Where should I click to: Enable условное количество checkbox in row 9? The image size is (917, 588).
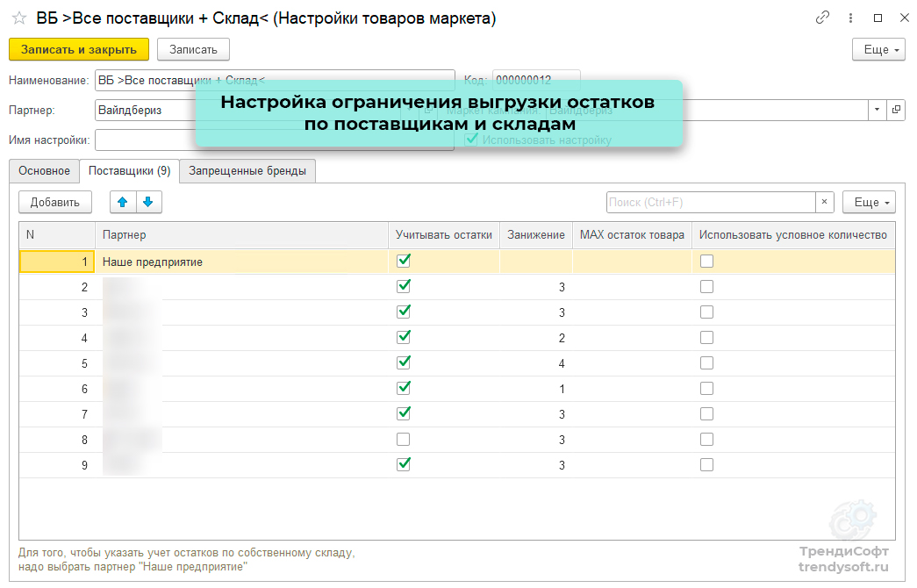coord(707,464)
